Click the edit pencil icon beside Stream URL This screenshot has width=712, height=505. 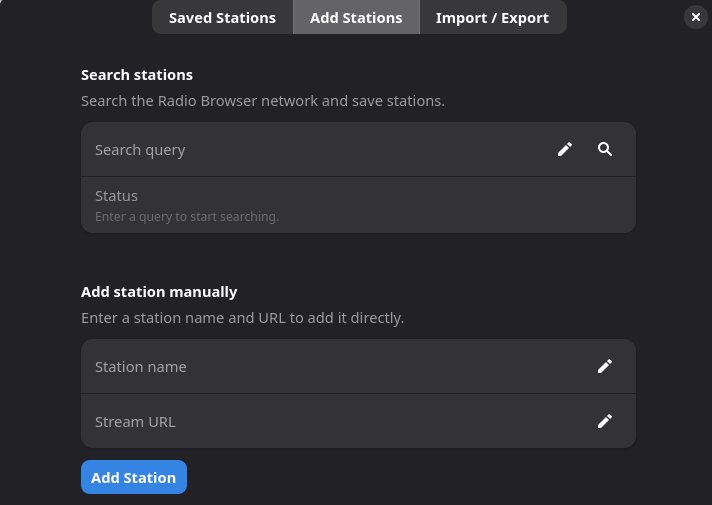pyautogui.click(x=604, y=422)
